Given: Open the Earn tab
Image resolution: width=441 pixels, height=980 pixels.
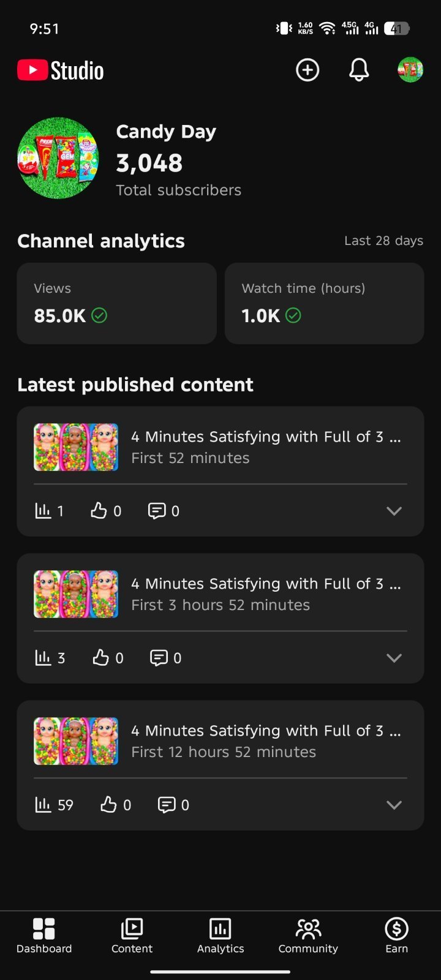Looking at the screenshot, I should 396,936.
